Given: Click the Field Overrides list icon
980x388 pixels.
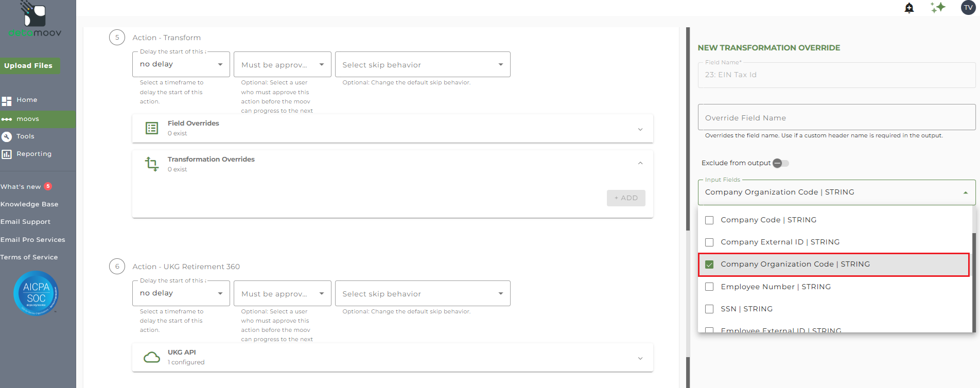Looking at the screenshot, I should click(152, 128).
